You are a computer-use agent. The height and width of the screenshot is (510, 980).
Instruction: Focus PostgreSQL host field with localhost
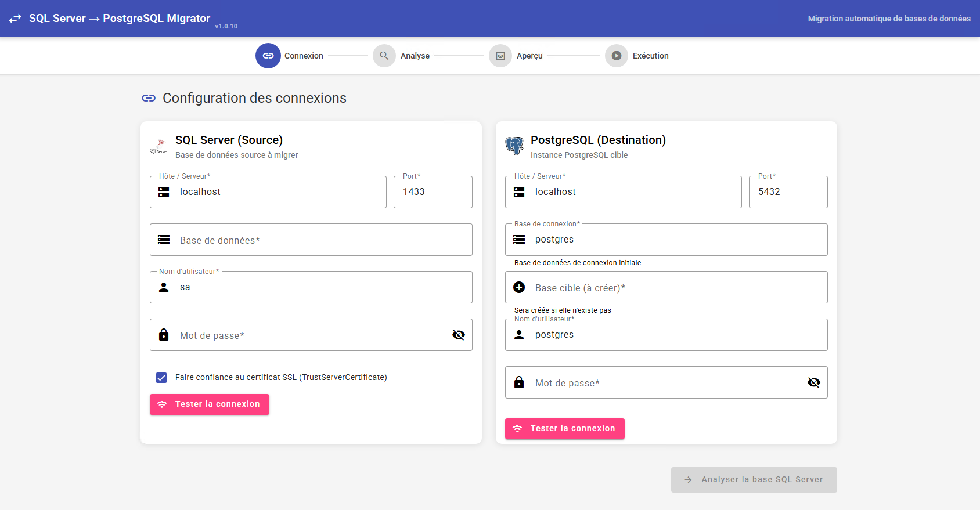coord(624,192)
